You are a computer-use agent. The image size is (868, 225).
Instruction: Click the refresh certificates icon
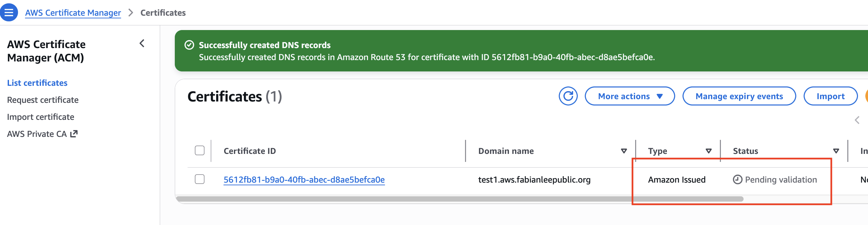568,96
